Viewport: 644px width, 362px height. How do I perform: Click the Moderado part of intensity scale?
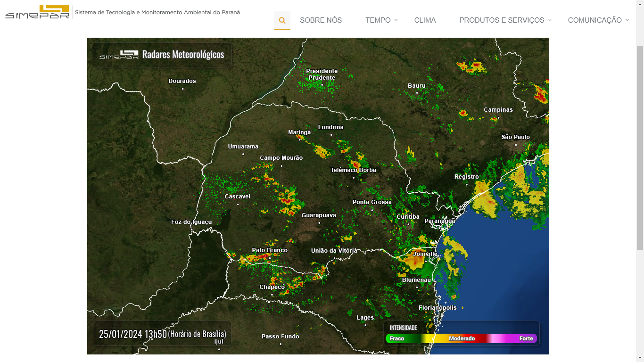pos(462,338)
